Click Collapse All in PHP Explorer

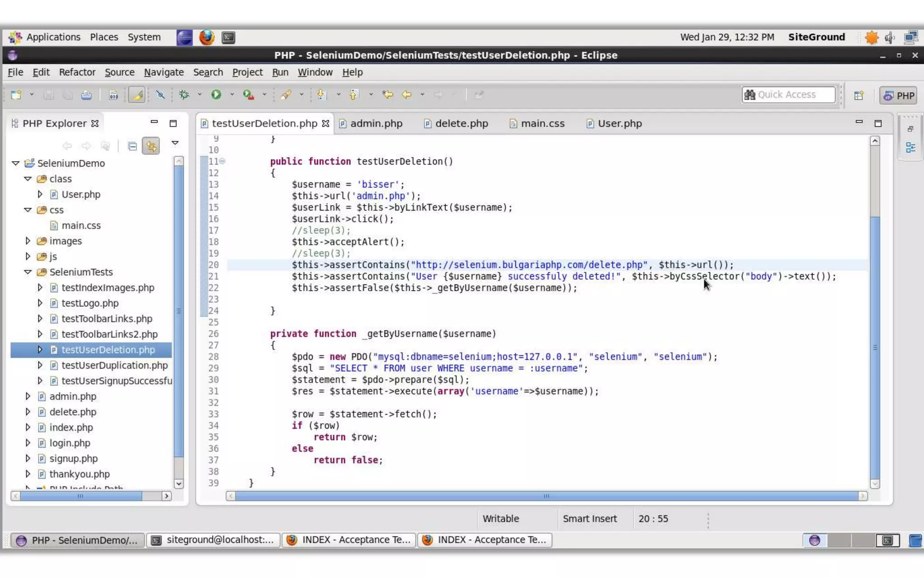tap(132, 146)
